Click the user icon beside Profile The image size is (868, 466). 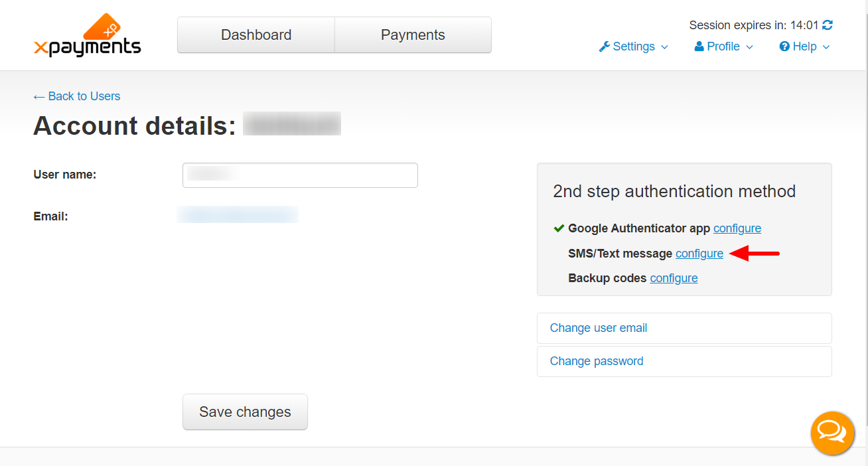point(699,46)
